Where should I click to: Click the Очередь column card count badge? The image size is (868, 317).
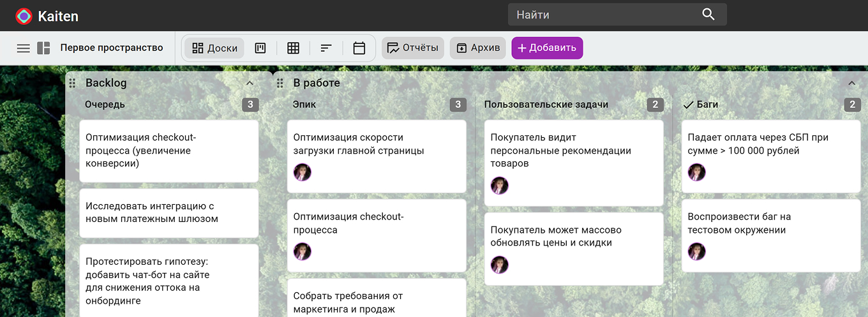(x=250, y=105)
